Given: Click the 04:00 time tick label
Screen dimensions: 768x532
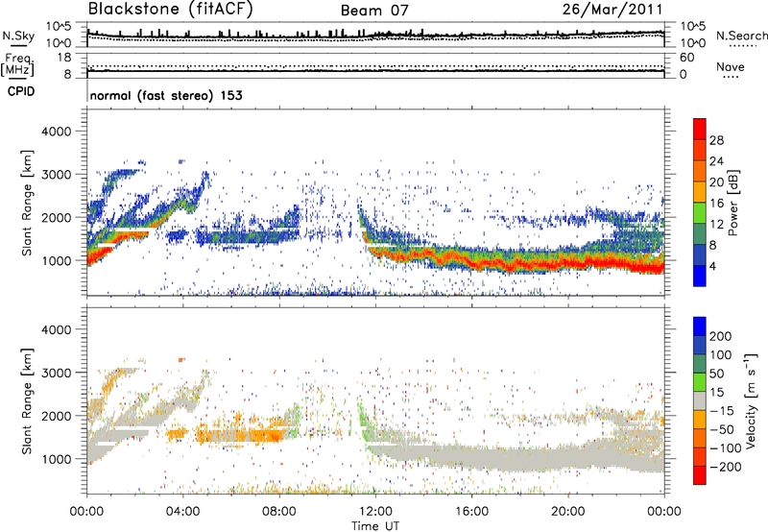Looking at the screenshot, I should tap(182, 512).
